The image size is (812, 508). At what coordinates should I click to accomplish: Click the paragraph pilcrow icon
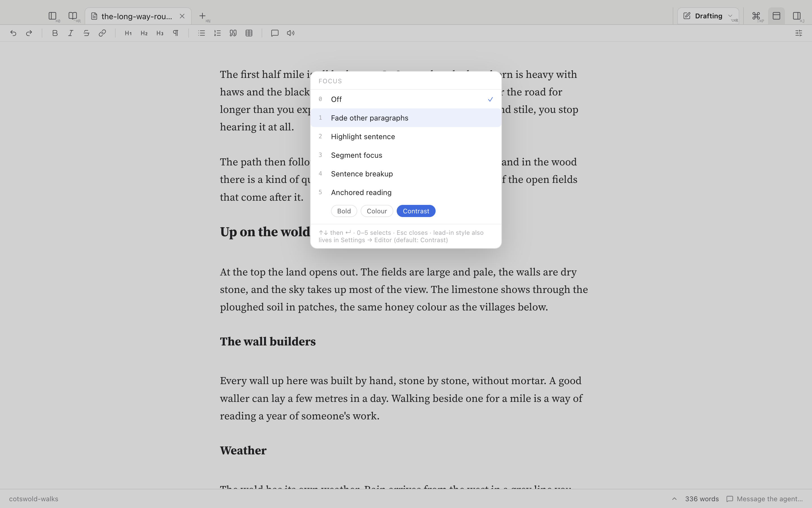pyautogui.click(x=176, y=33)
